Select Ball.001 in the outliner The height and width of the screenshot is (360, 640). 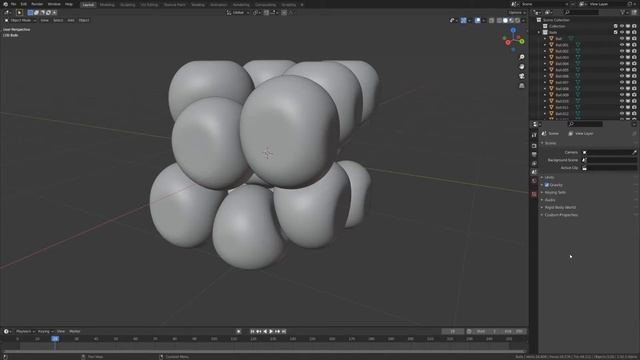pos(562,45)
